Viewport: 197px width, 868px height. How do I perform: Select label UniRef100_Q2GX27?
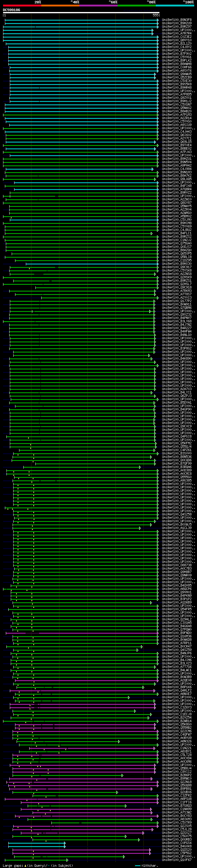(177, 833)
